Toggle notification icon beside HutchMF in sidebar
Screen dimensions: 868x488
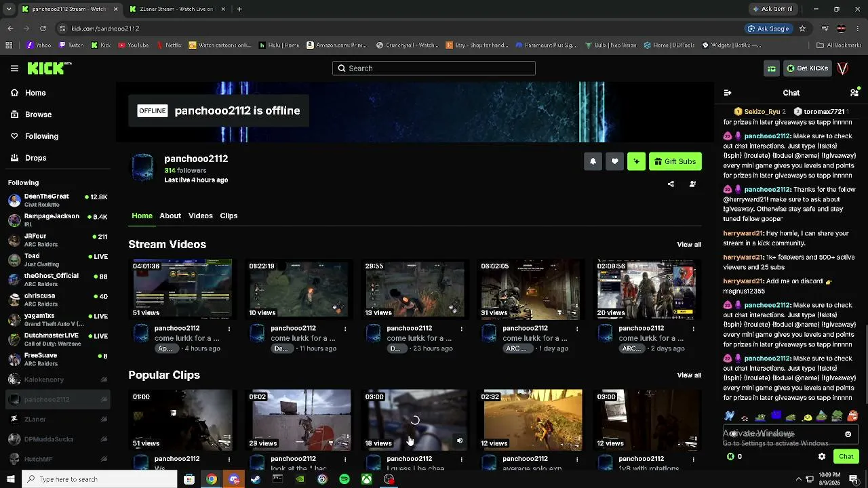pyautogui.click(x=104, y=460)
